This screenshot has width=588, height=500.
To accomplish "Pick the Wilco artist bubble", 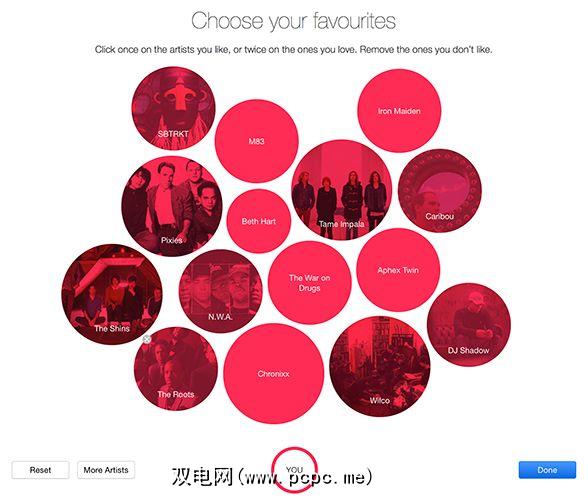I will pos(380,366).
